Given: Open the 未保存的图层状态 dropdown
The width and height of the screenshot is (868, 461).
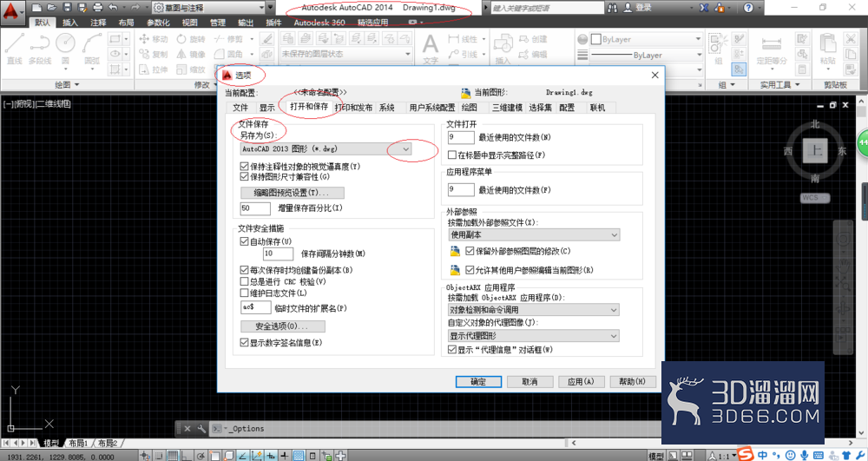Looking at the screenshot, I should coord(346,54).
